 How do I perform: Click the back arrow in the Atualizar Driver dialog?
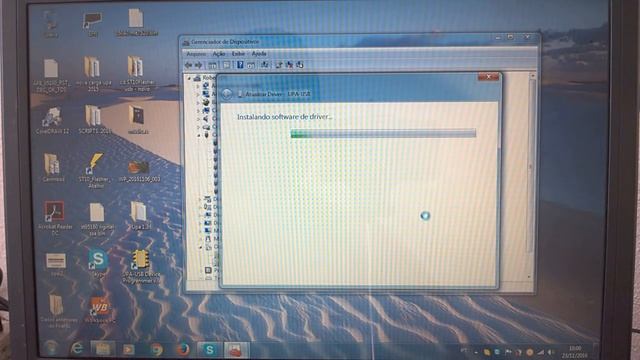pos(227,94)
